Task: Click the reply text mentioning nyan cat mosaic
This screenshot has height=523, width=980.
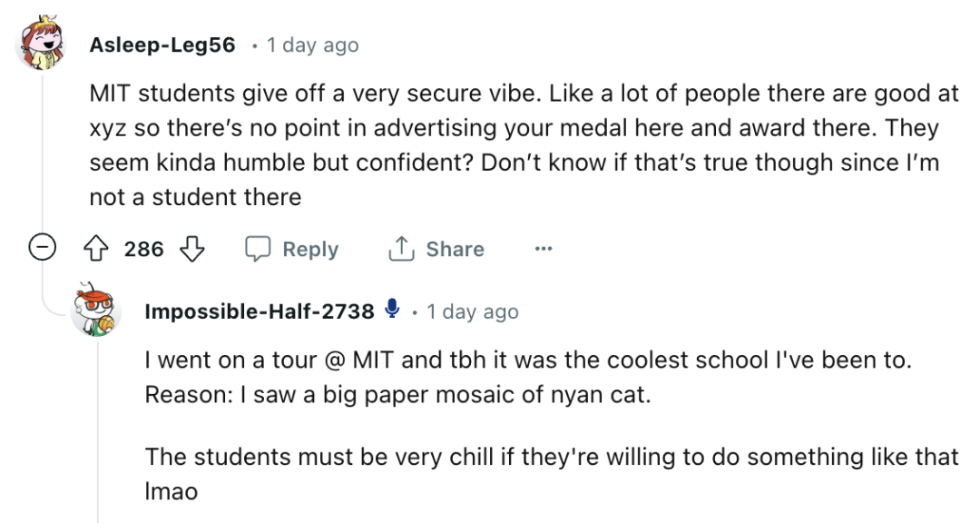Action: click(x=526, y=379)
